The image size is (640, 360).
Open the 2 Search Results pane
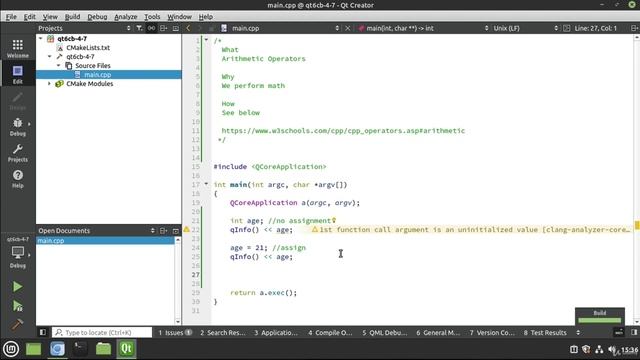point(222,332)
